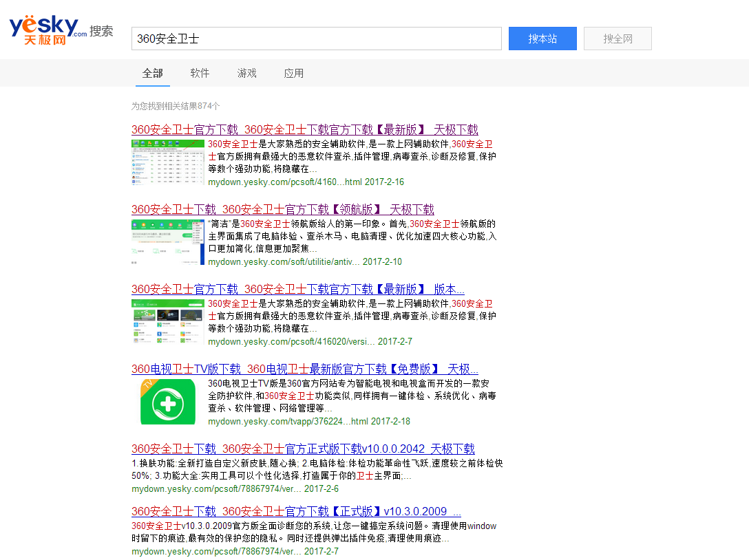Click the Yesky 天极网 logo
The width and height of the screenshot is (749, 560).
point(48,30)
